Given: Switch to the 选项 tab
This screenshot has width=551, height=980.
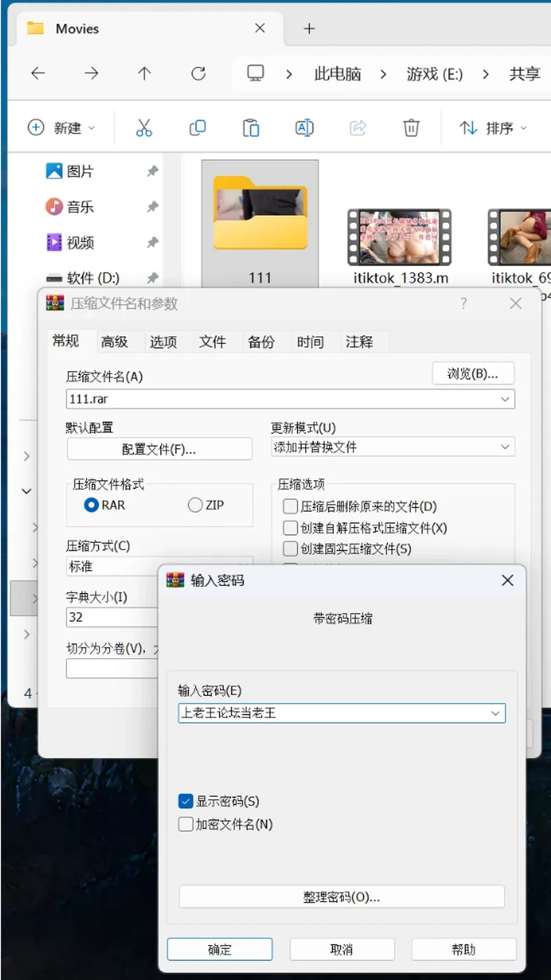Looking at the screenshot, I should click(164, 342).
